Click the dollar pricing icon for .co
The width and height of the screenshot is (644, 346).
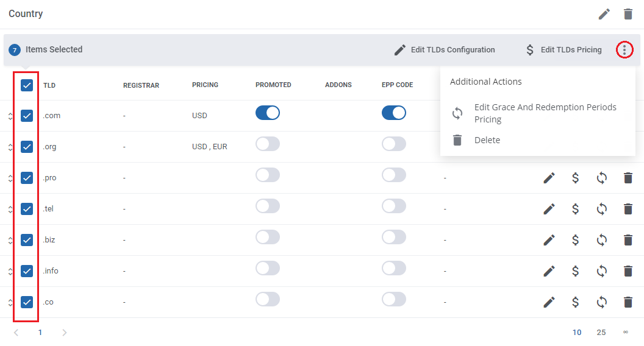coord(575,302)
